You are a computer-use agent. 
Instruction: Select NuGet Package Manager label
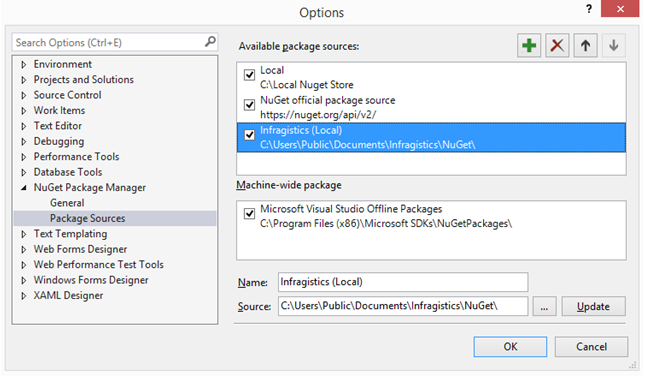point(90,188)
